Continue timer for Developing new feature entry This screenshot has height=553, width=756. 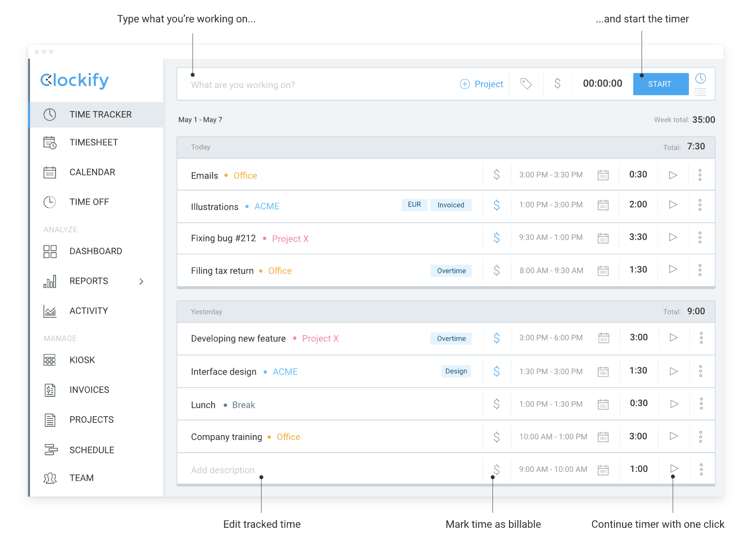click(x=674, y=337)
